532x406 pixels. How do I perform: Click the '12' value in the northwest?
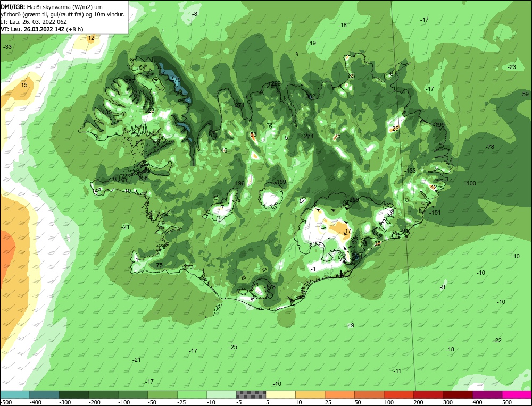click(91, 38)
